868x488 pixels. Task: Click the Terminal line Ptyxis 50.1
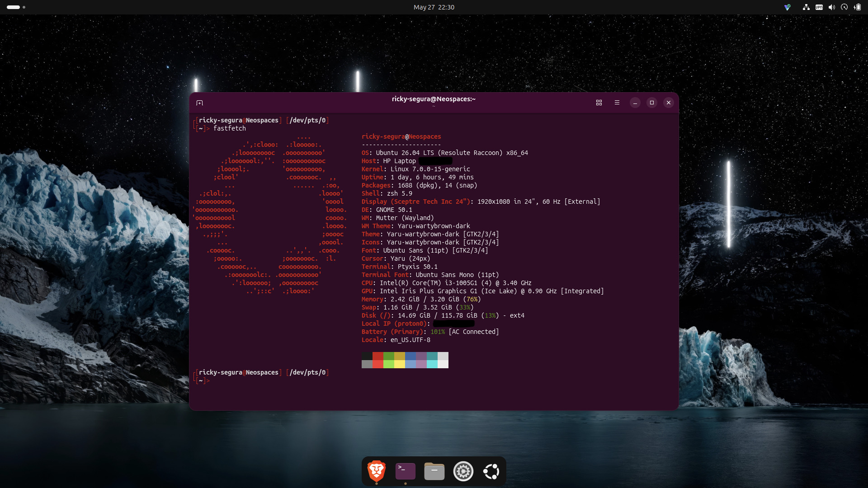click(x=400, y=267)
